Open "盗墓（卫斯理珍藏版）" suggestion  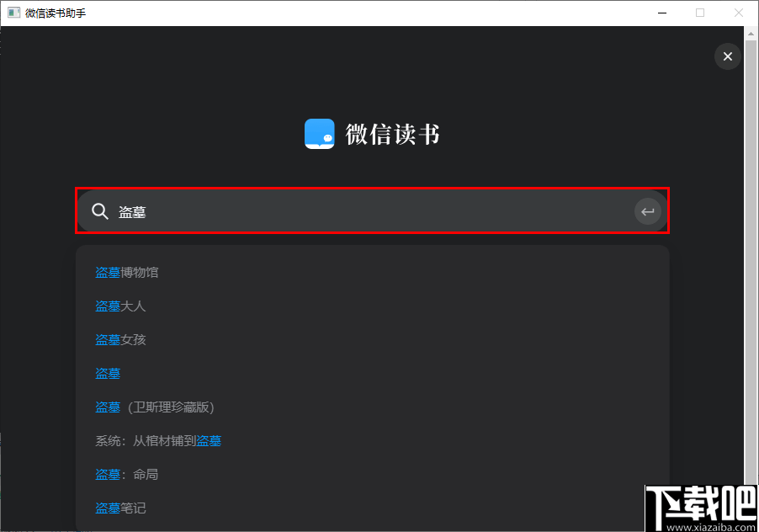point(155,407)
